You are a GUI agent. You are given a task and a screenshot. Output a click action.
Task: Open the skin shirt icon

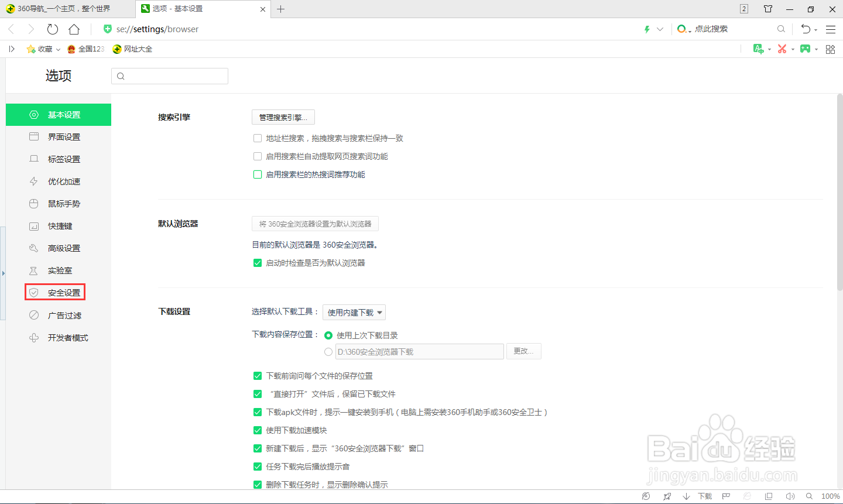(768, 9)
